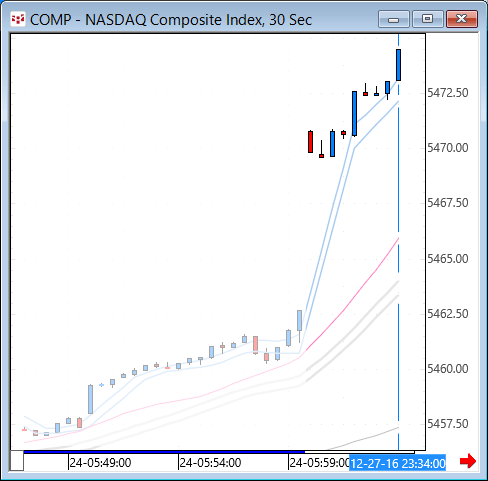The image size is (488, 481).
Task: Click the highlighted 12-27-16 23:34:00 cursor time
Action: point(398,463)
